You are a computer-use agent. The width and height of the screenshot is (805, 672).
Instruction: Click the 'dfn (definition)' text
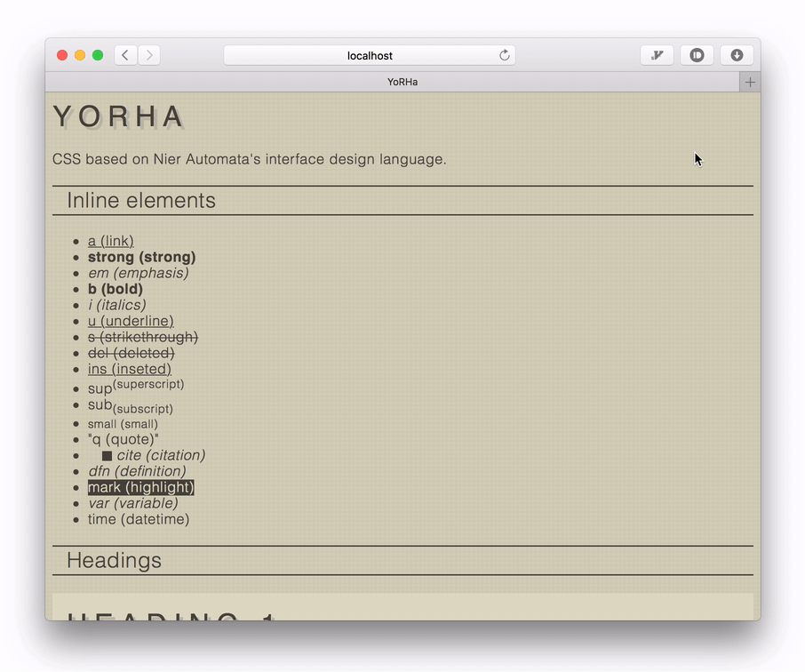point(137,471)
